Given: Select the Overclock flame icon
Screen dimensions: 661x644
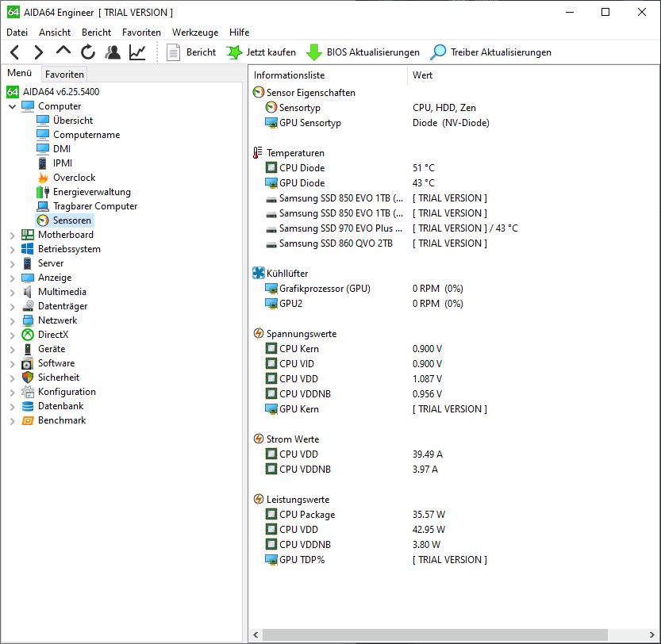Looking at the screenshot, I should [x=43, y=178].
